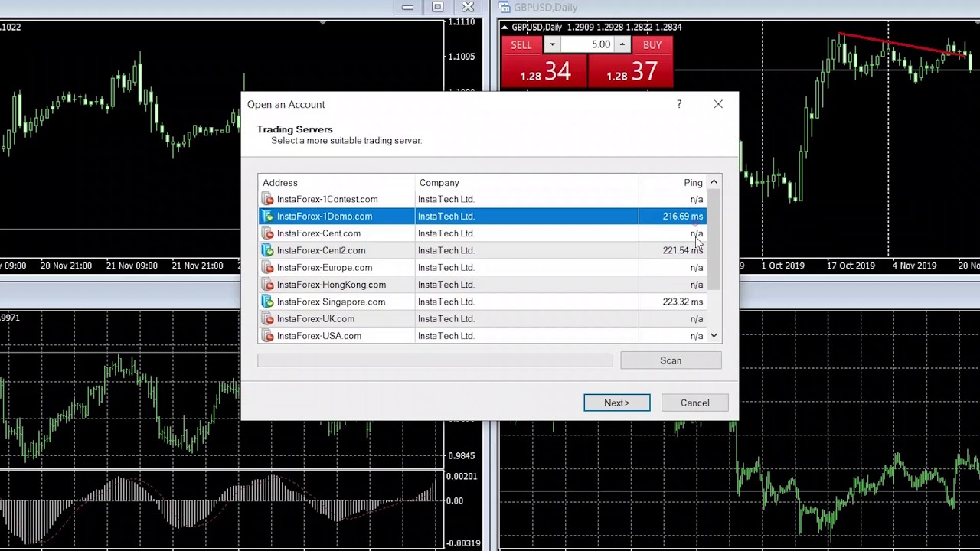Select the InstaForex-USA.com server

(482, 336)
